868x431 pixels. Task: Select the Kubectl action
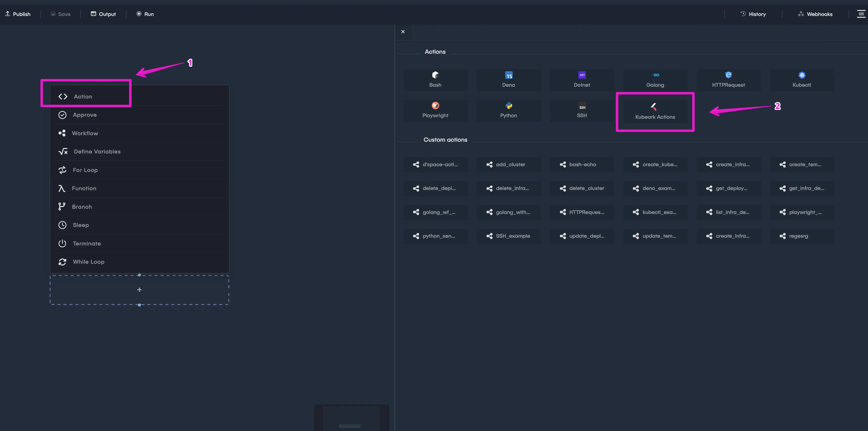pyautogui.click(x=802, y=80)
